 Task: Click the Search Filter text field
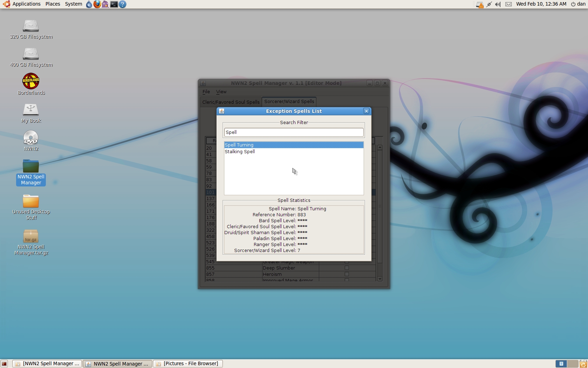click(294, 132)
